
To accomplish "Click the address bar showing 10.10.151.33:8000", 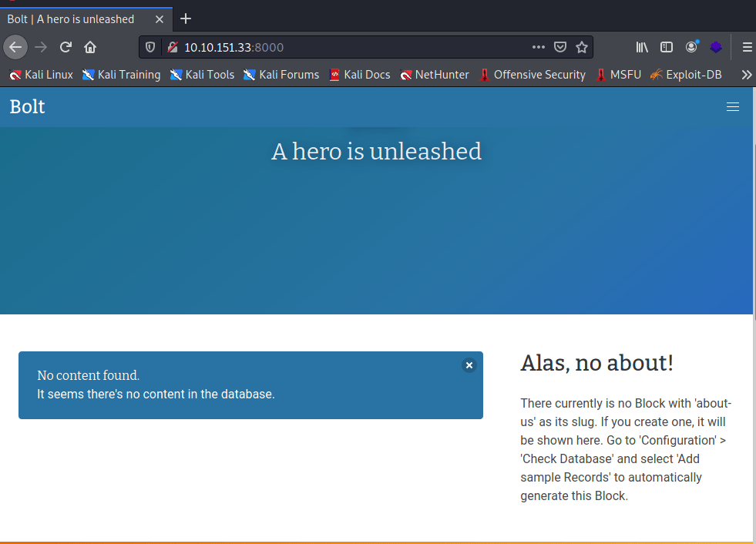I will (347, 47).
